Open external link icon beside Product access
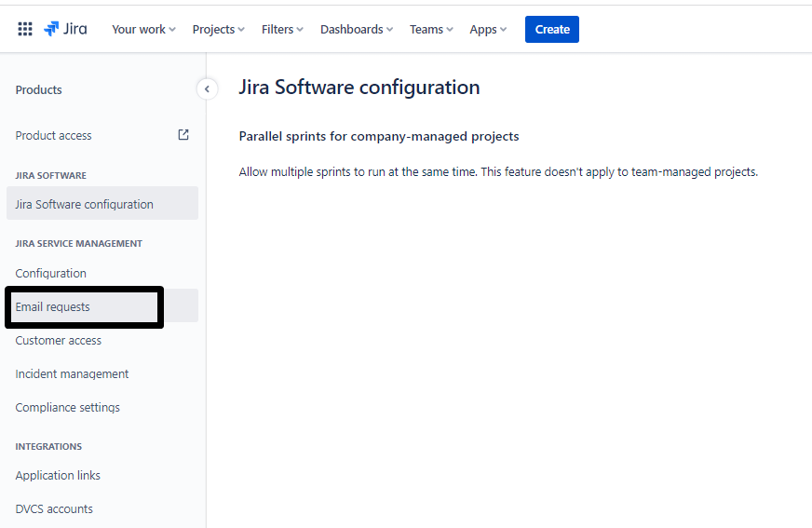The height and width of the screenshot is (528, 812). point(183,135)
